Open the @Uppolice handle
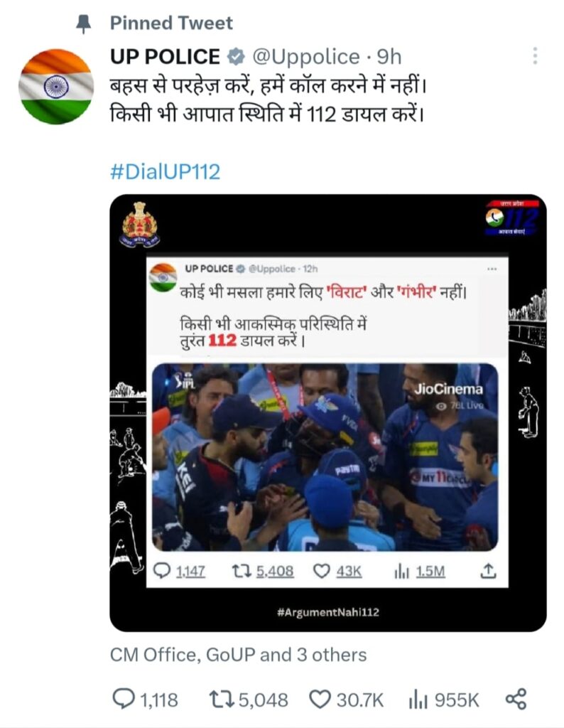Screen dimensions: 564x728 (306, 57)
